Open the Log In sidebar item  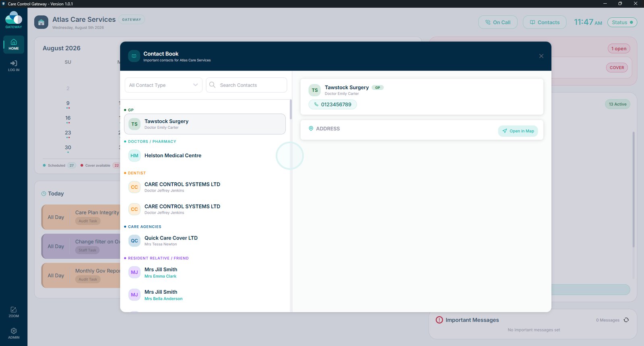pos(14,66)
